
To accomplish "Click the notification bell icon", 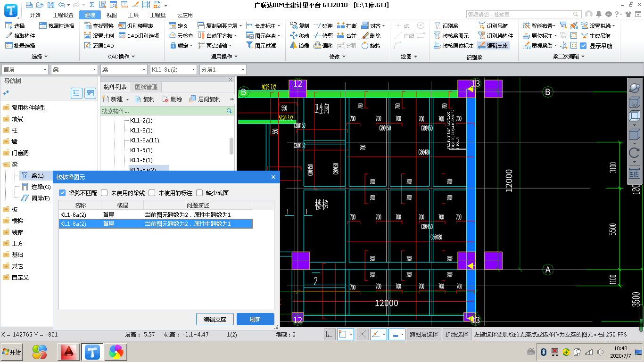I will point(598,15).
